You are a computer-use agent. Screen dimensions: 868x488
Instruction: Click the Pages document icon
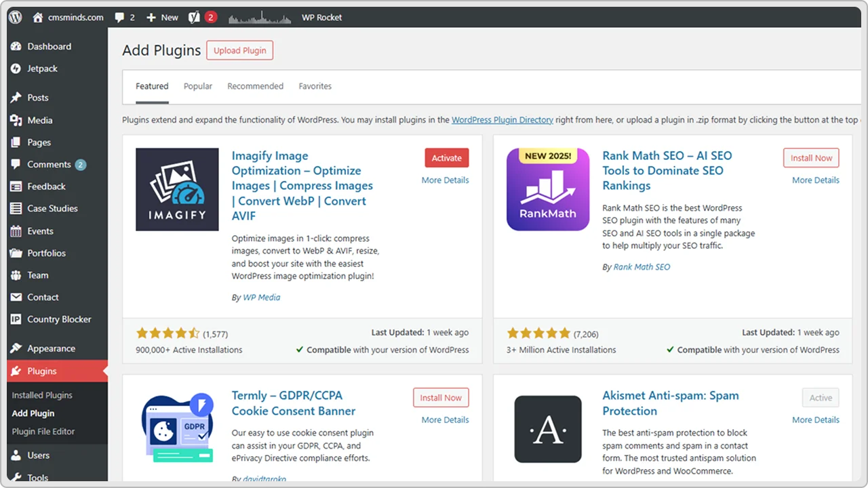click(16, 142)
